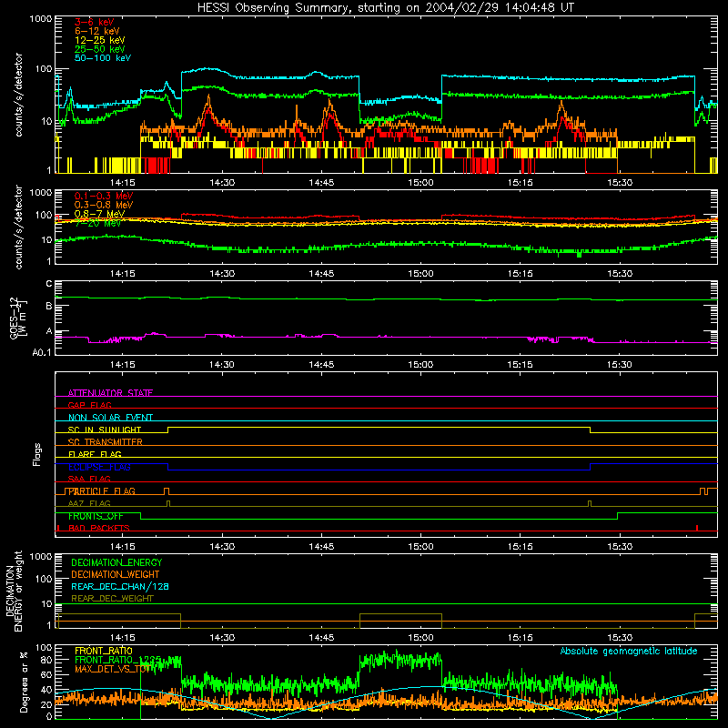The image size is (728, 728).
Task: Click 15:30 tick under the keV counts plot
Action: (x=620, y=183)
